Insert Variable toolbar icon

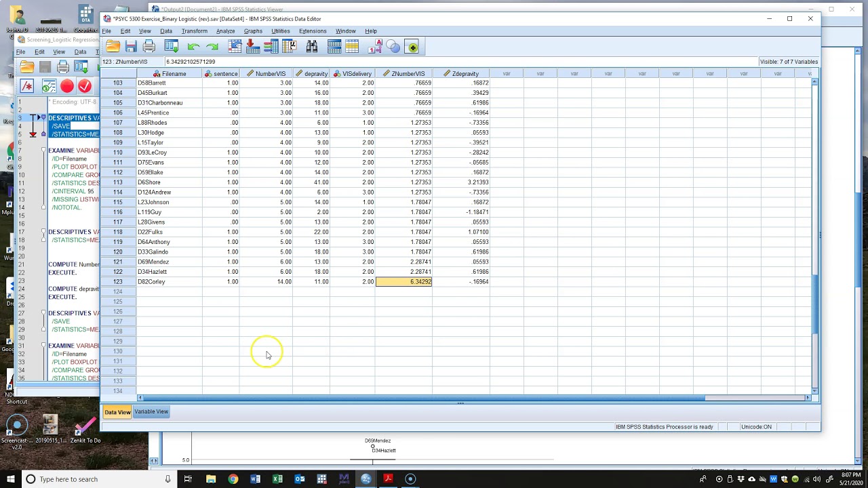coord(352,47)
